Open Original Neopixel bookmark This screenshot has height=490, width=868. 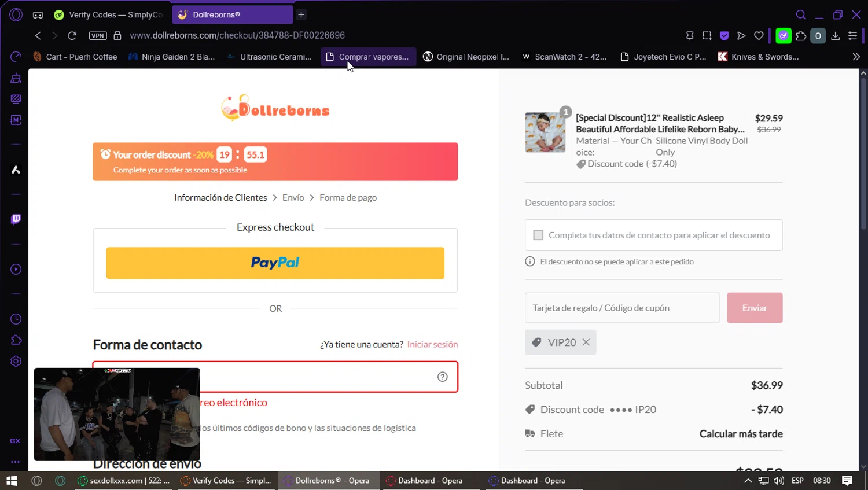[x=466, y=57]
